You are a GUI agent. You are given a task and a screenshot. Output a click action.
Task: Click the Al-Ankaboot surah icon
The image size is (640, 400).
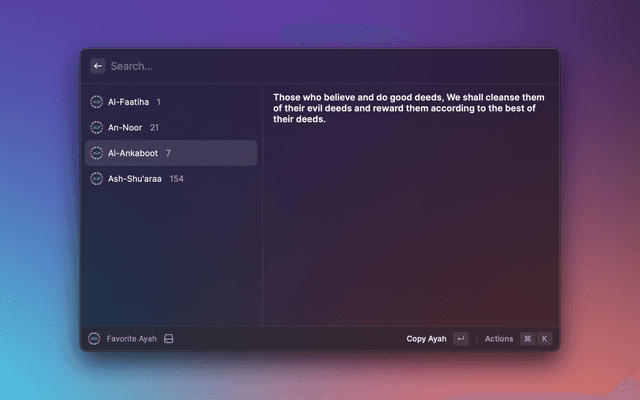point(96,153)
